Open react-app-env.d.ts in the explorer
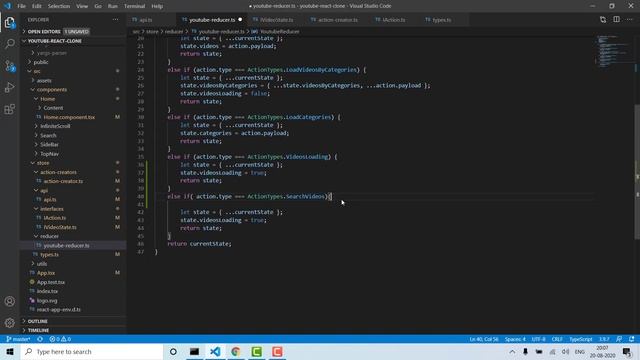Image resolution: width=640 pixels, height=360 pixels. tap(58, 309)
